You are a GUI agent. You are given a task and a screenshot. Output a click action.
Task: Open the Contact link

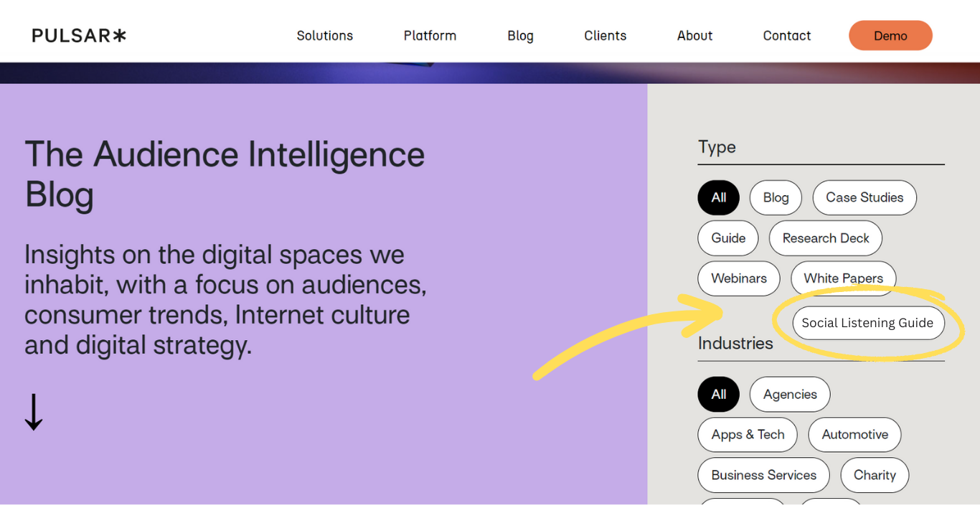[786, 35]
